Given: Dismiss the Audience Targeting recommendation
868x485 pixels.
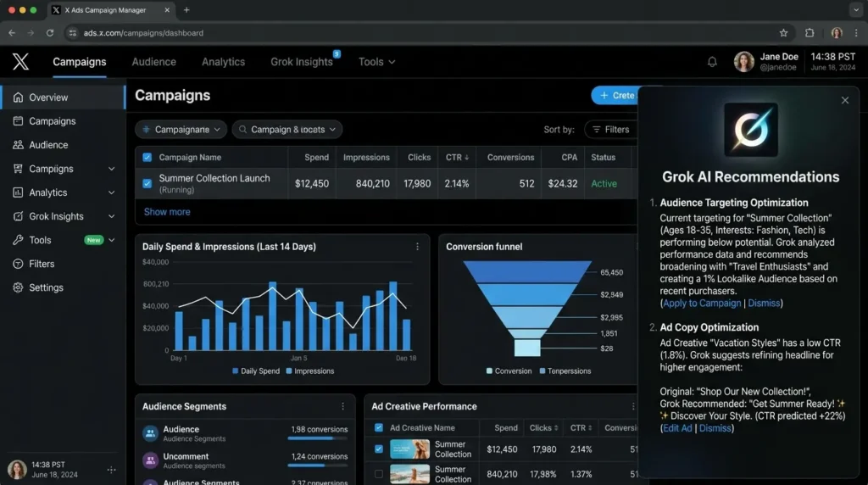Looking at the screenshot, I should click(x=764, y=303).
